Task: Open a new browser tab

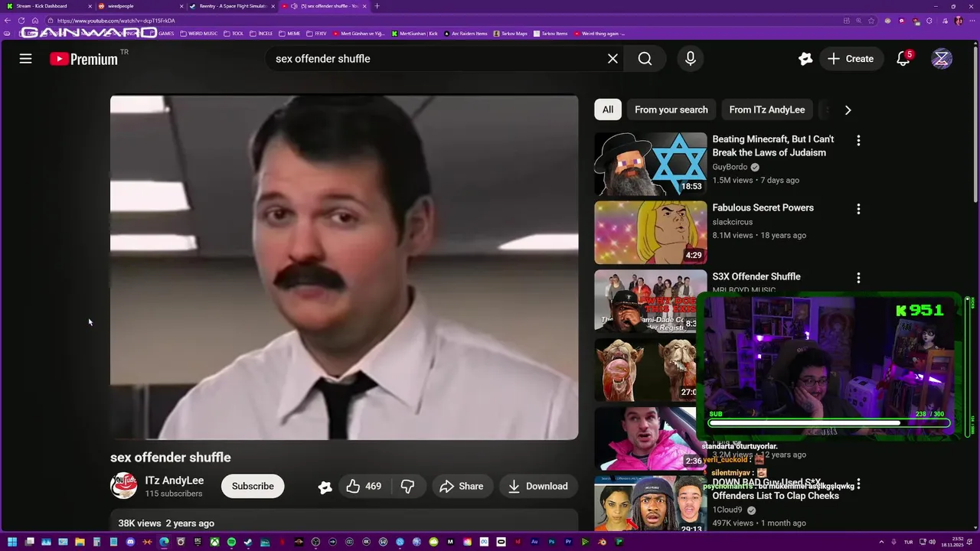Action: pos(377,6)
